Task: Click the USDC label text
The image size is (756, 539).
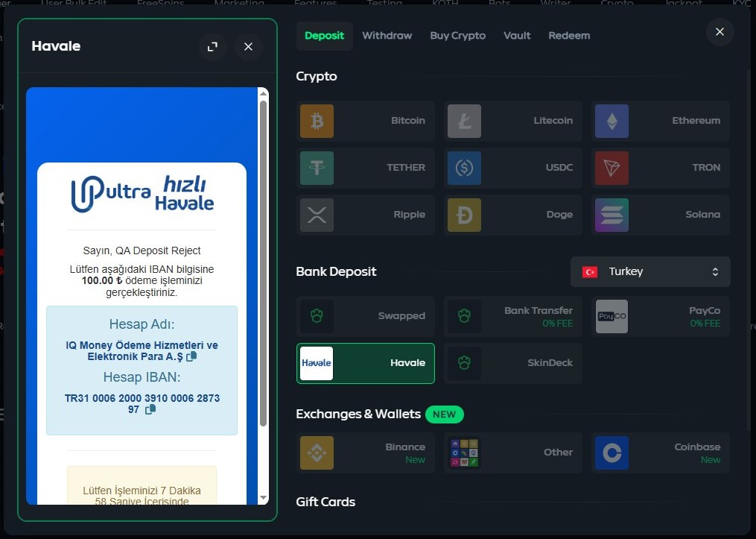Action: click(559, 168)
